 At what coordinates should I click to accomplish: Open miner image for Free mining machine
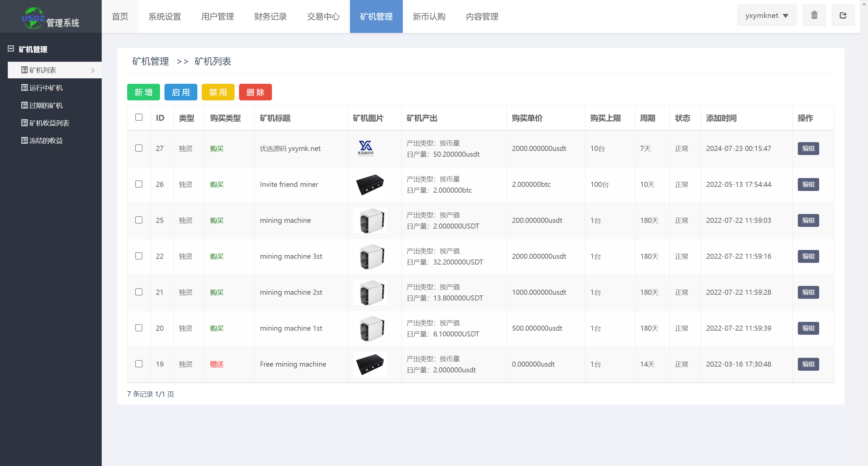click(370, 364)
